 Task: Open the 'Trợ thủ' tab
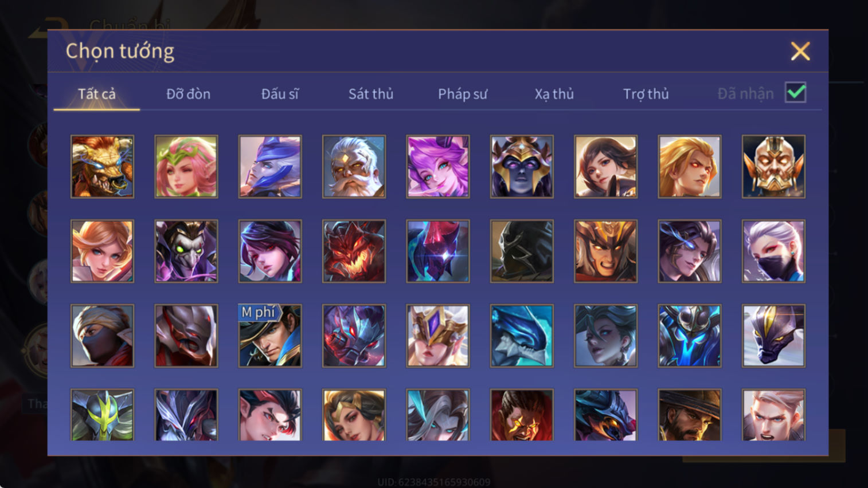[646, 94]
